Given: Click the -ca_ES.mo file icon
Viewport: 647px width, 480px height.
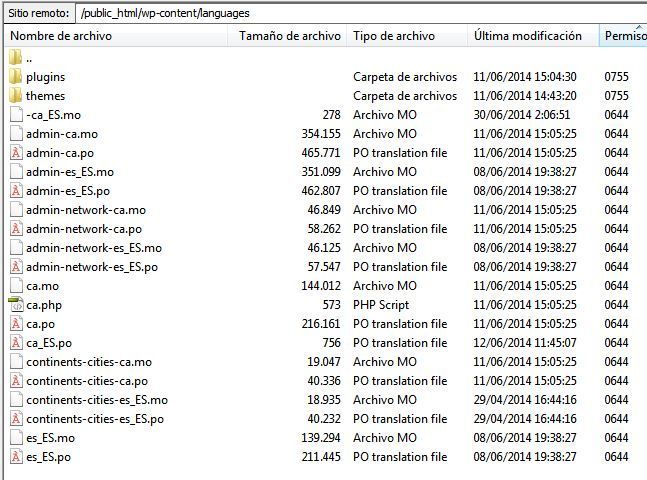Looking at the screenshot, I should coord(16,115).
